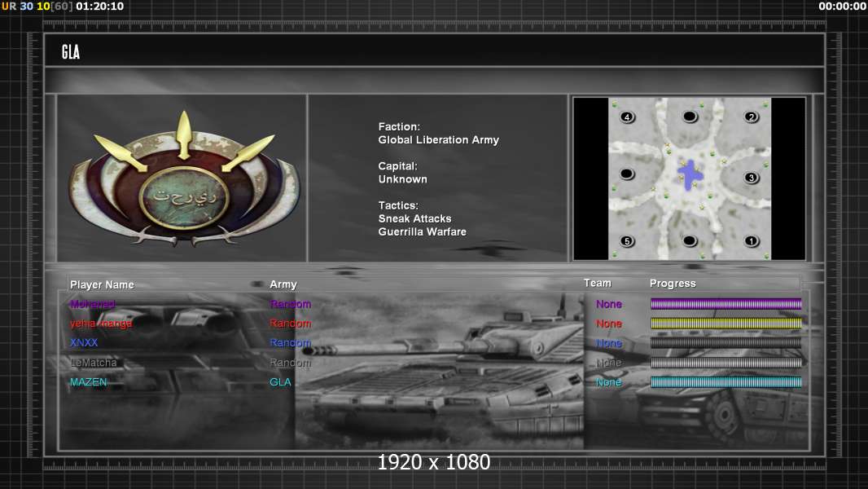Click the Army column header
The image size is (868, 489).
tap(283, 284)
